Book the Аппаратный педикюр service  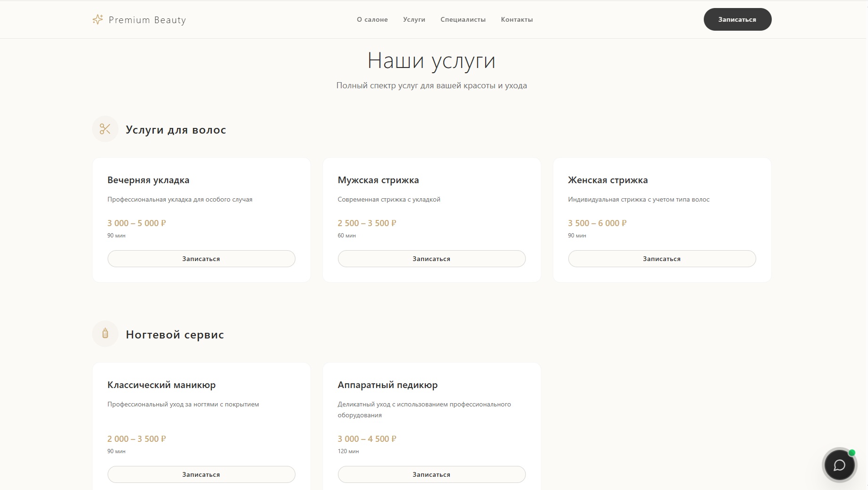(431, 474)
